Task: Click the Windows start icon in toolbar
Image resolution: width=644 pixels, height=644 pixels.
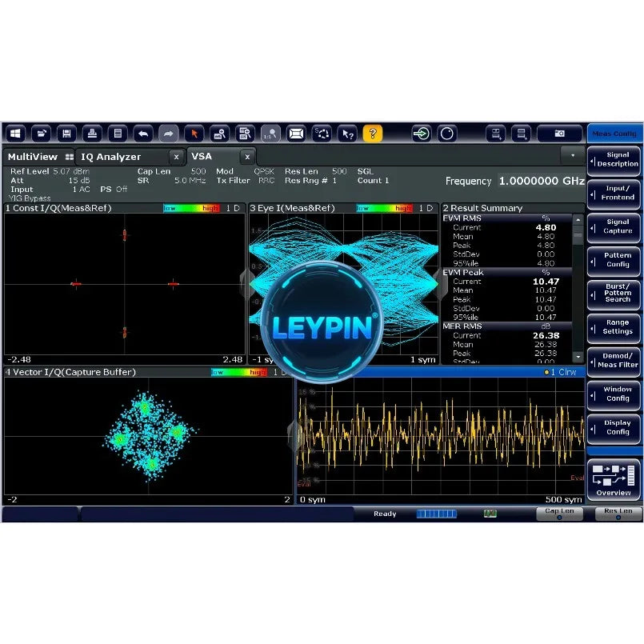Action: click(x=16, y=134)
